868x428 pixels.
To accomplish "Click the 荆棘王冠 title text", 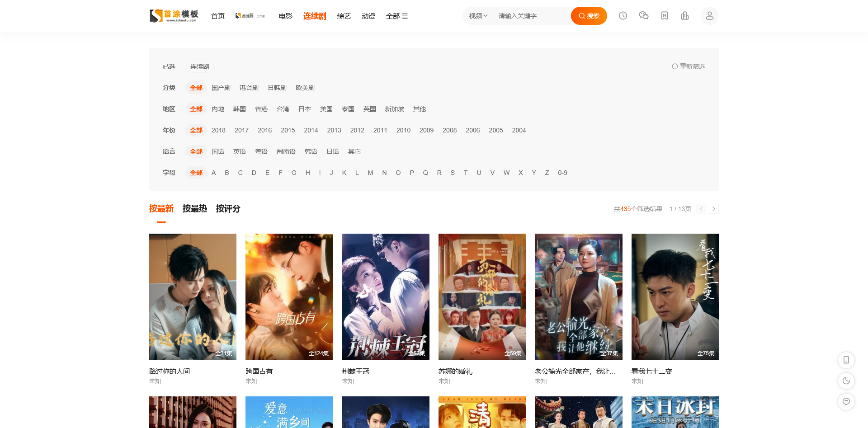I will pos(356,372).
